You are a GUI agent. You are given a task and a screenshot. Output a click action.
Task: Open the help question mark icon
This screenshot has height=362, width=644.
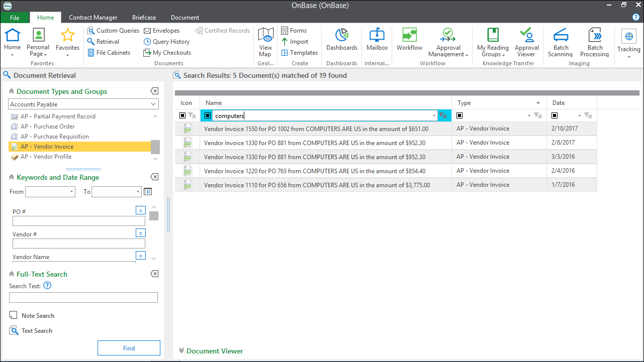click(x=636, y=17)
